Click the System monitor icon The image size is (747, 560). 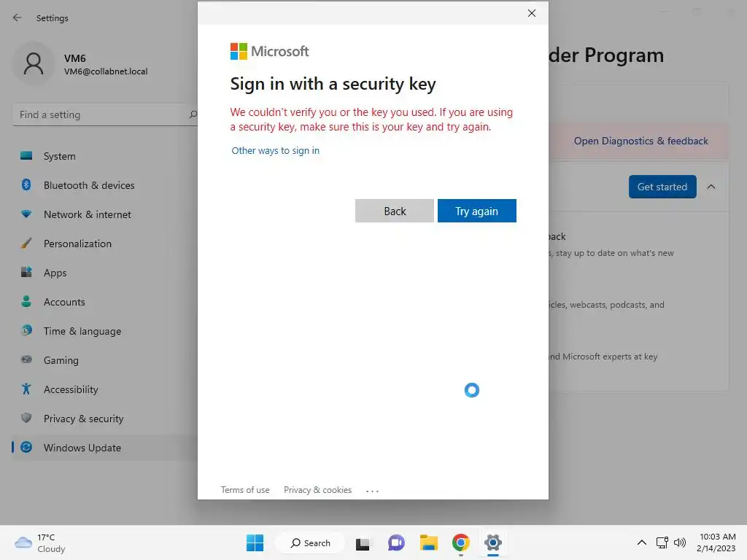[x=26, y=156]
